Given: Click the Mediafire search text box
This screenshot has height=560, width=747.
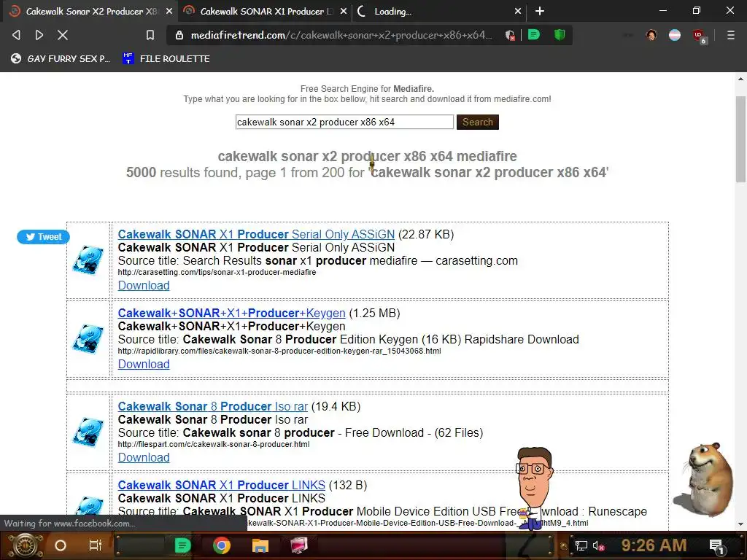Looking at the screenshot, I should (x=344, y=122).
